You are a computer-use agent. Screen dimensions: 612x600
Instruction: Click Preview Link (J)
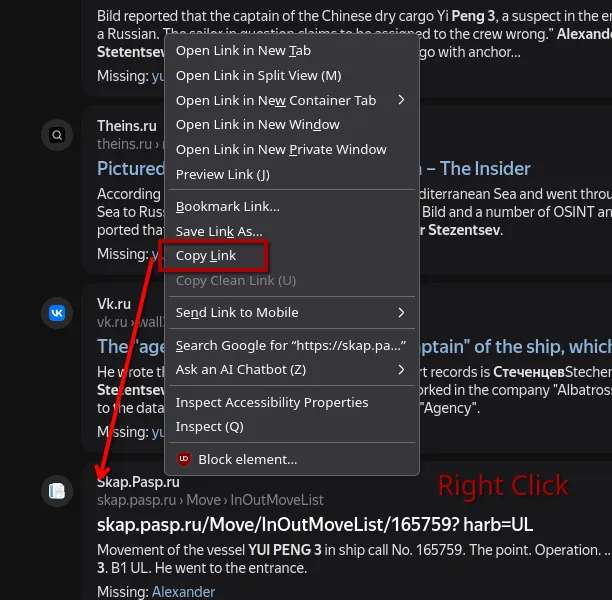click(x=292, y=174)
